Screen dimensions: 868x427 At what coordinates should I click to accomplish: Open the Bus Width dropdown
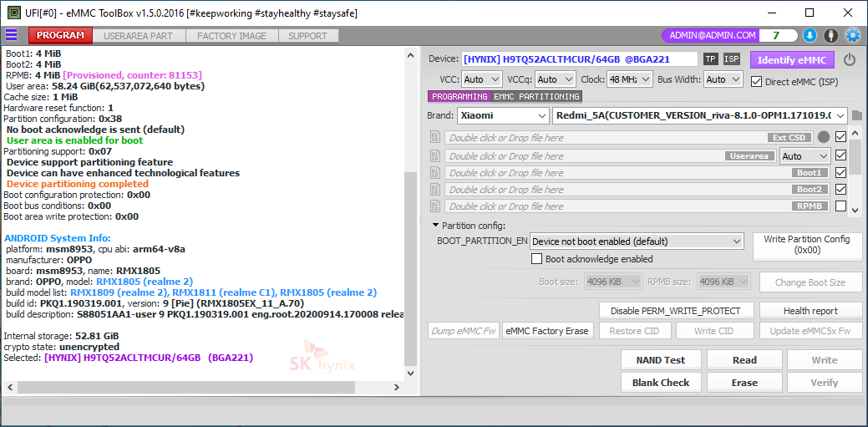[x=723, y=79]
